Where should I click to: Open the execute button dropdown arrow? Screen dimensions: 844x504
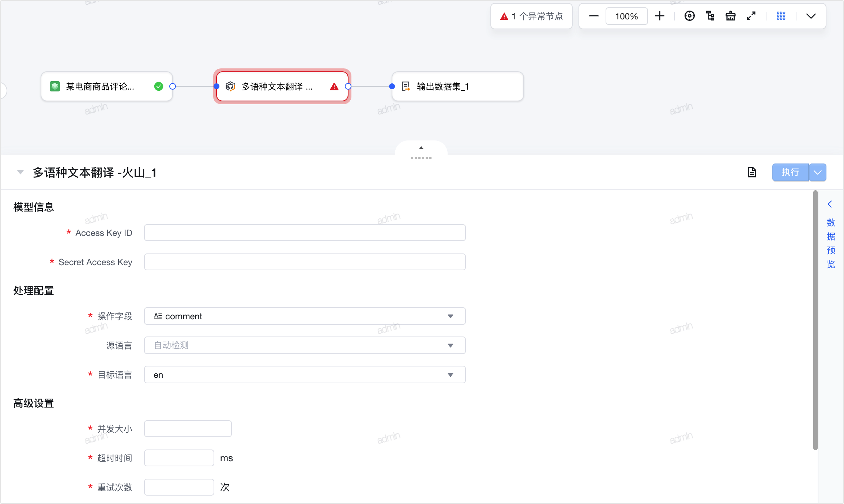(x=818, y=172)
